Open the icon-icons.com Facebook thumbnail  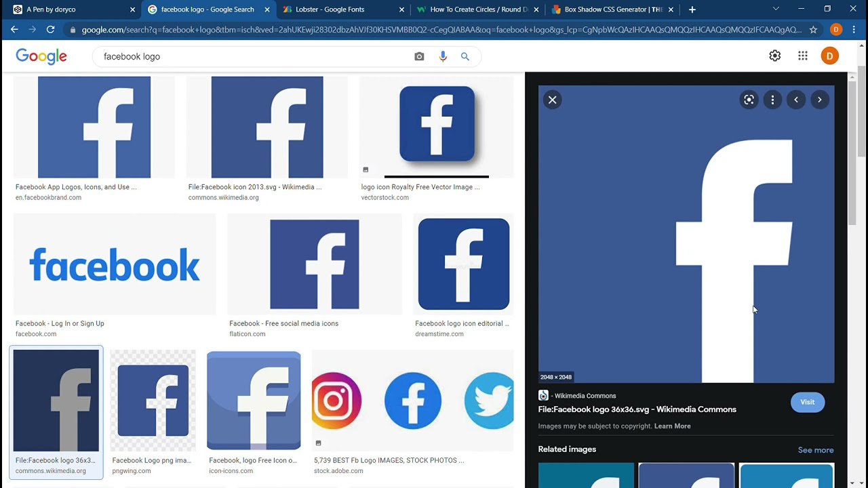pos(254,401)
